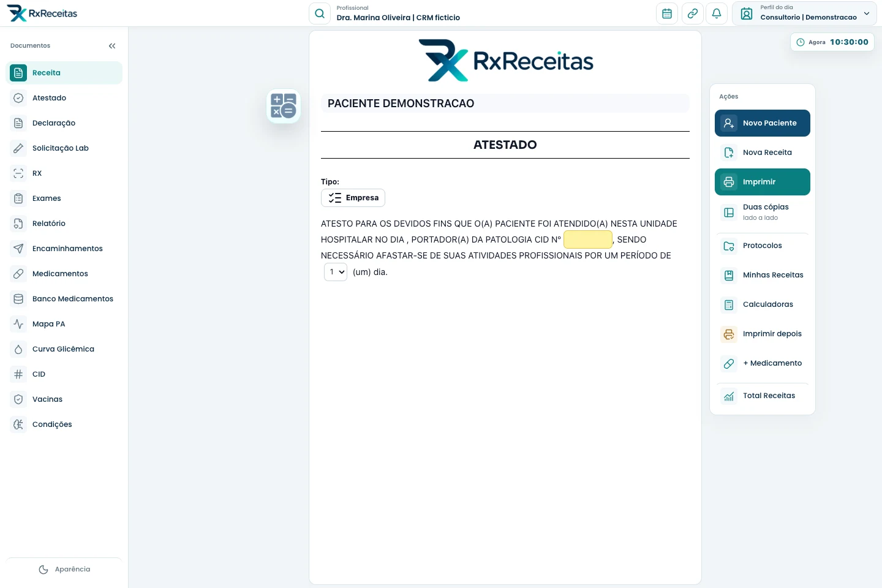Click the Condições brain icon

(18, 424)
